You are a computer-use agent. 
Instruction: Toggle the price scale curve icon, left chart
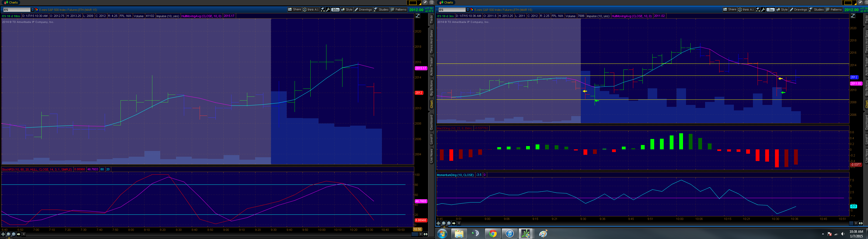click(x=418, y=16)
